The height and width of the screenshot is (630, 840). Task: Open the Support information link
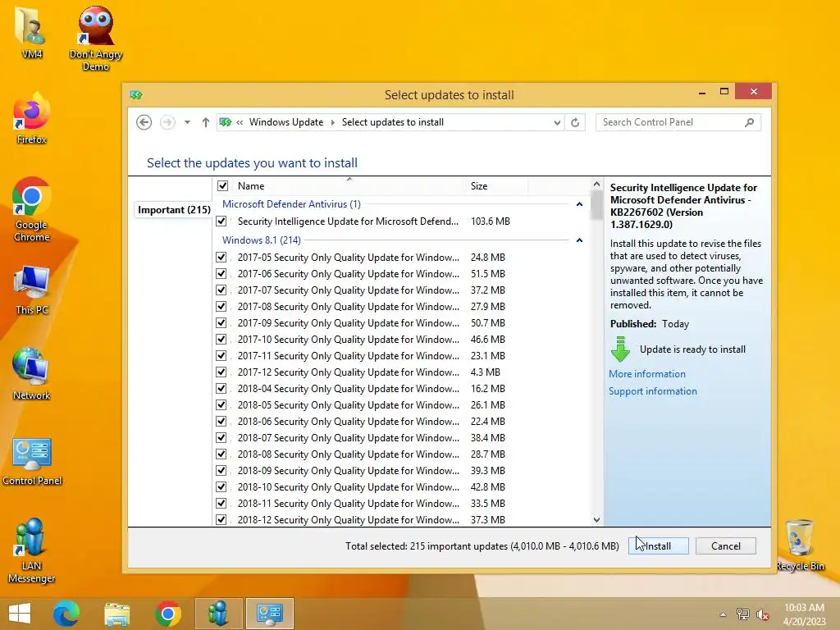coord(652,391)
